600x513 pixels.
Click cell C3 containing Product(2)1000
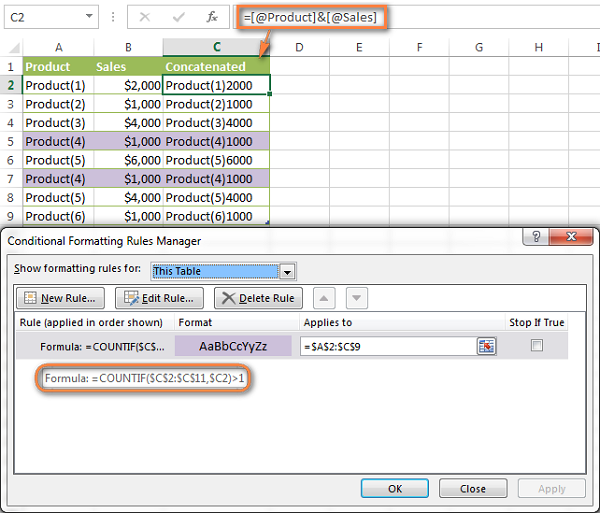(x=217, y=104)
